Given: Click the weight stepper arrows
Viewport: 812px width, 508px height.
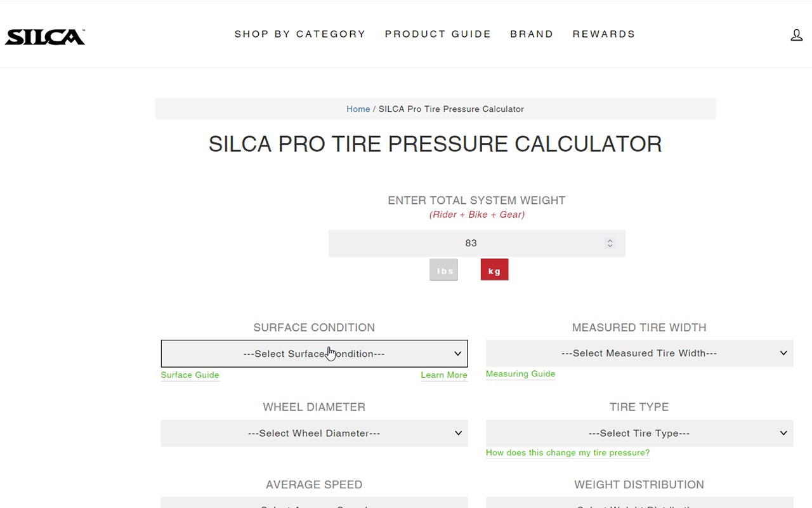Looking at the screenshot, I should pyautogui.click(x=610, y=243).
